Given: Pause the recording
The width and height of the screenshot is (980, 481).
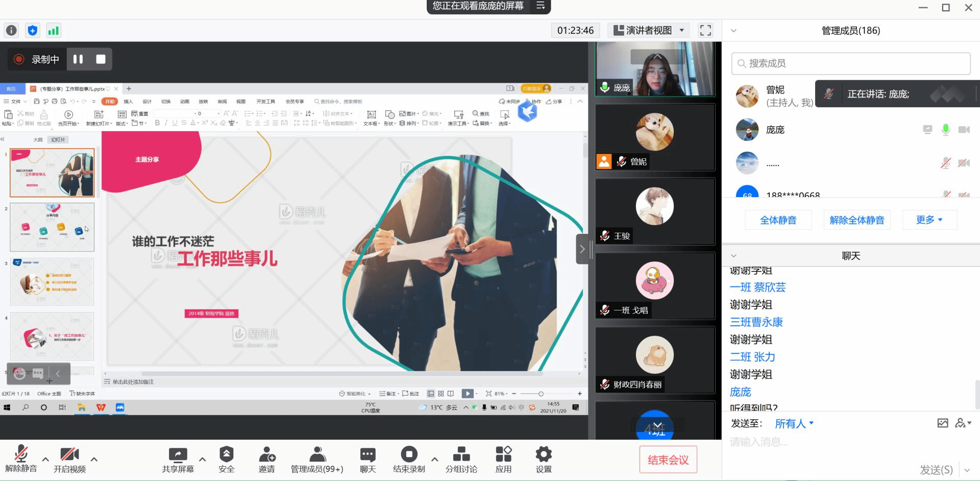Looking at the screenshot, I should [x=78, y=59].
